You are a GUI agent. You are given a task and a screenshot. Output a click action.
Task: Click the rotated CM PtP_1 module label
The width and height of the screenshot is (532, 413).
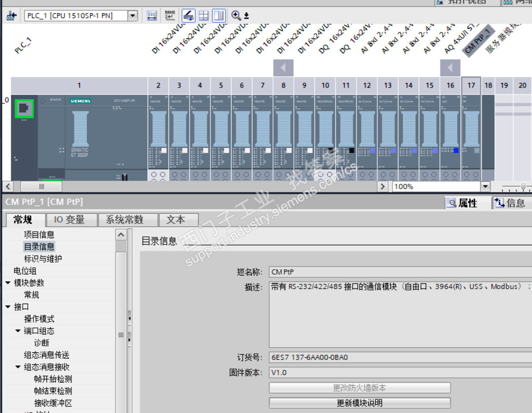pyautogui.click(x=477, y=42)
